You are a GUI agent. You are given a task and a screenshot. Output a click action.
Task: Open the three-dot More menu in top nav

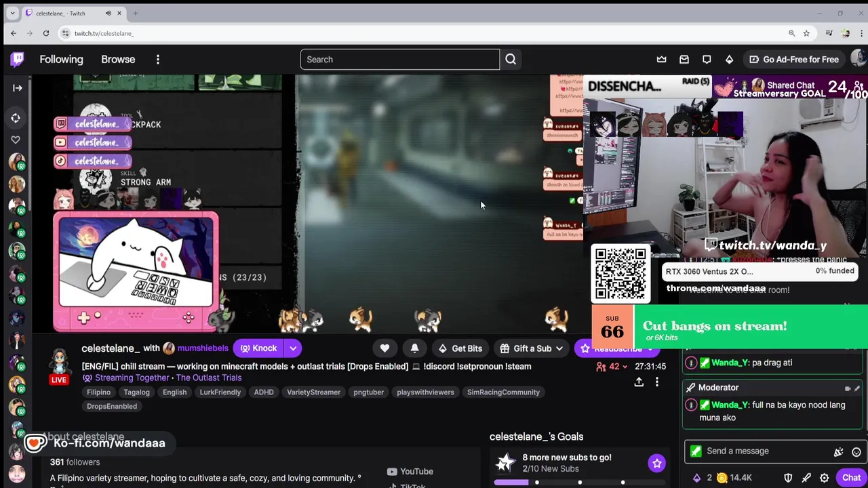157,60
